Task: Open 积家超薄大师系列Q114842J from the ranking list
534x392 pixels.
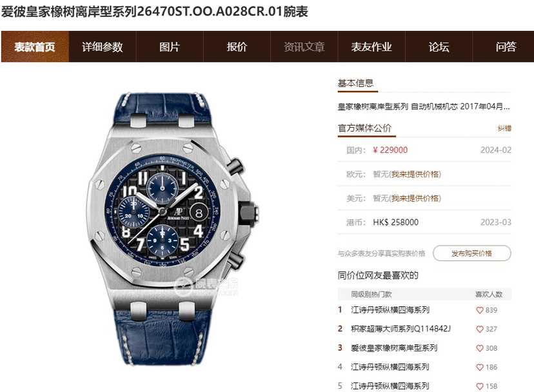Action: 401,329
